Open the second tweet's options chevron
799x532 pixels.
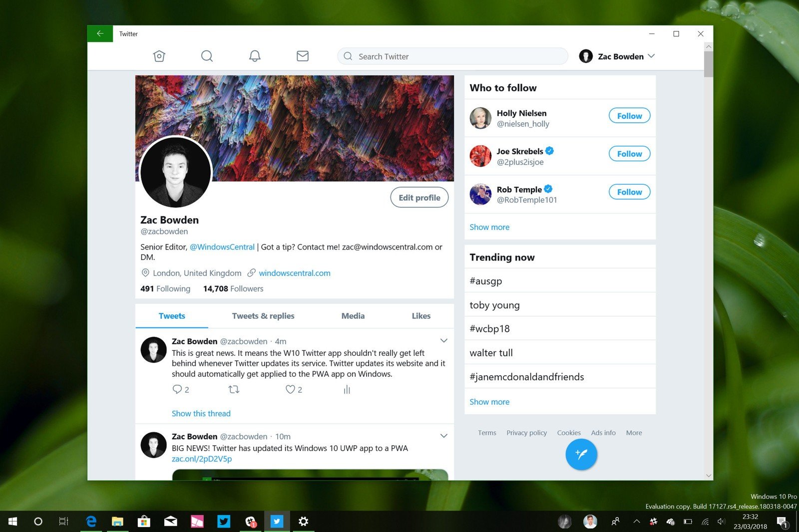pyautogui.click(x=443, y=436)
